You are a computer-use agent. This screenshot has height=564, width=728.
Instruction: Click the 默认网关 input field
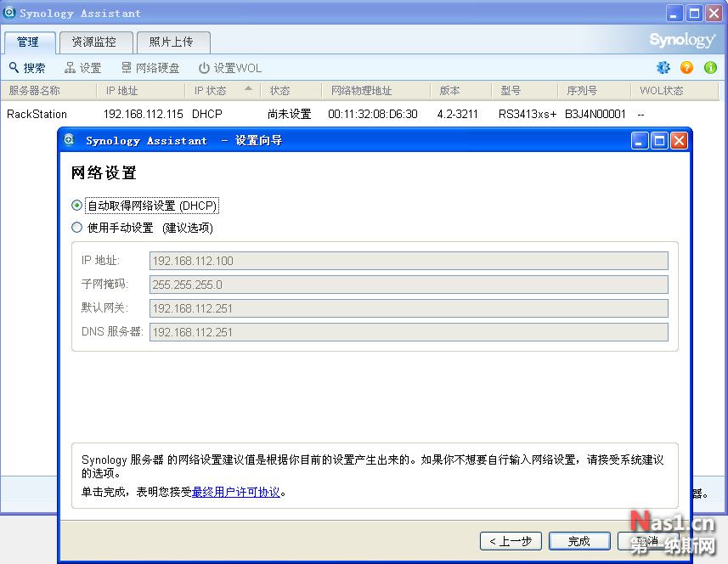409,308
